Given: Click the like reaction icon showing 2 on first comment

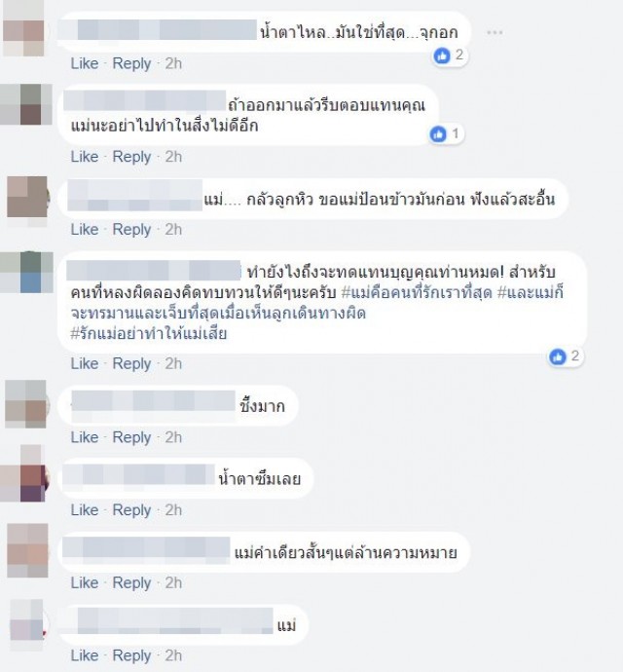Looking at the screenshot, I should click(442, 56).
